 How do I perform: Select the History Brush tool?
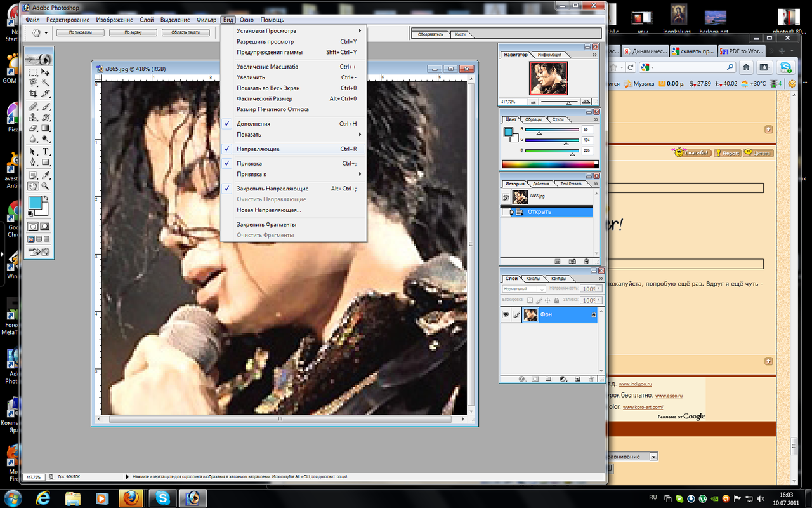tap(45, 117)
